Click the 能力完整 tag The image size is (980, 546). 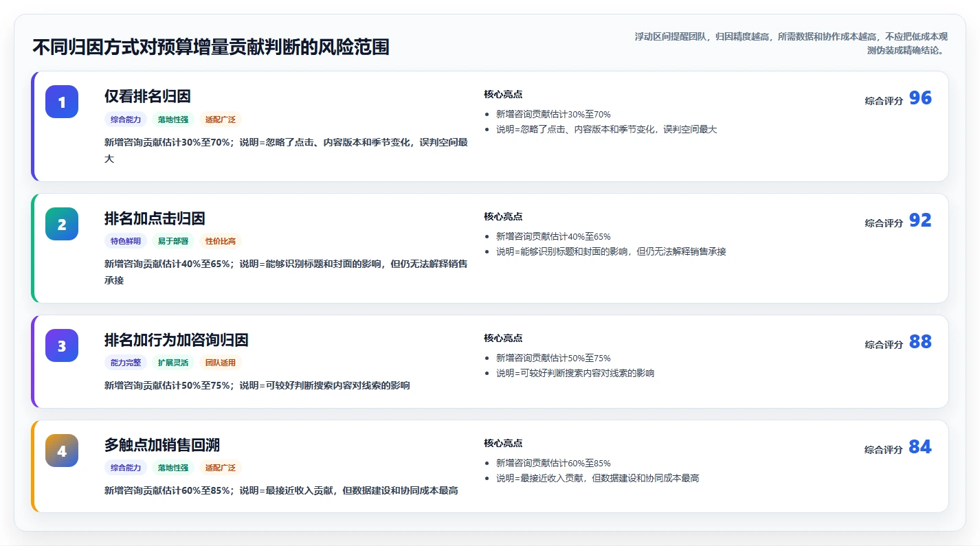tap(126, 363)
